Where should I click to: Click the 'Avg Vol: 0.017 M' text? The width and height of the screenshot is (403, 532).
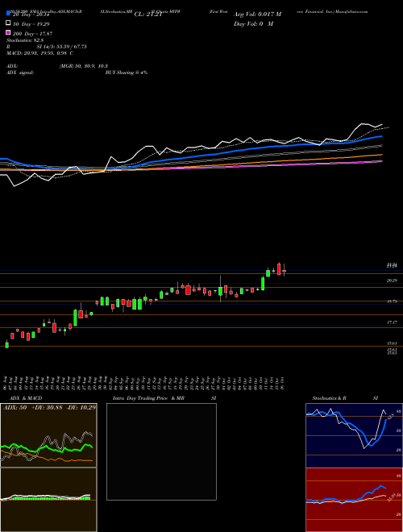[x=257, y=15]
